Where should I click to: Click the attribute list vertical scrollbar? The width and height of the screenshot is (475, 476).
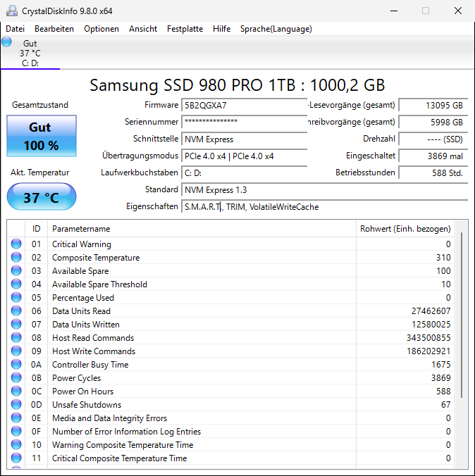point(462,315)
